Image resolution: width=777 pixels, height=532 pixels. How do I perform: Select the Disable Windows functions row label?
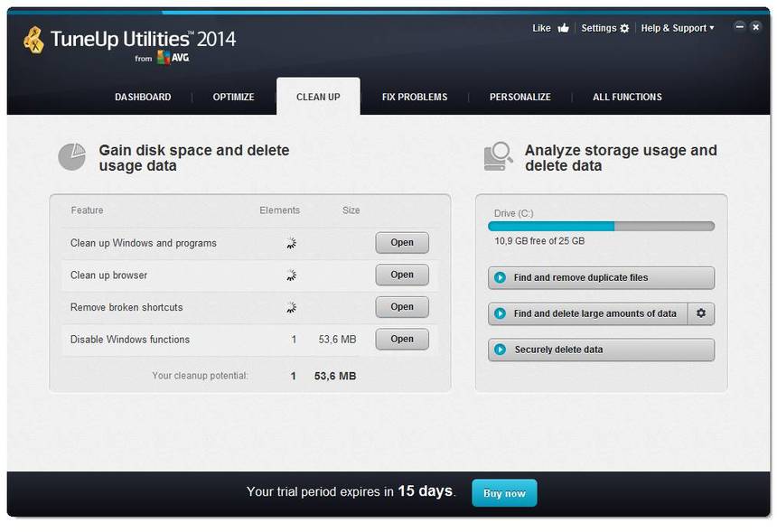[130, 340]
